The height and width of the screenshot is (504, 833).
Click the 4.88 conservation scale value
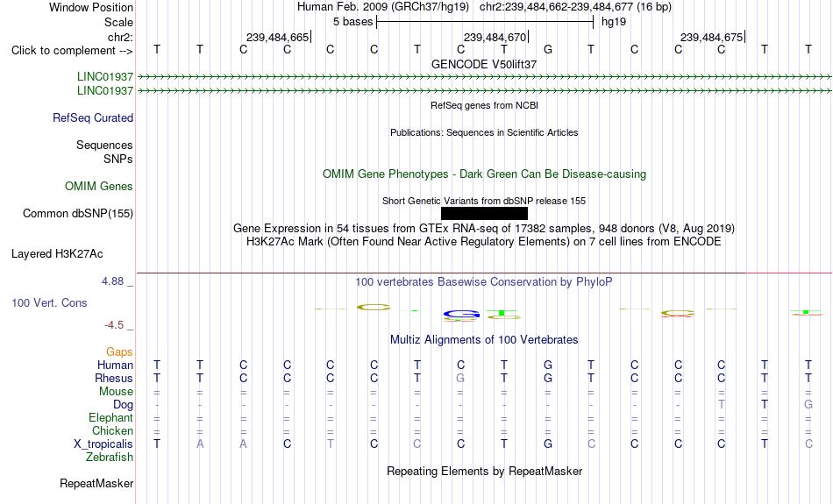[112, 281]
